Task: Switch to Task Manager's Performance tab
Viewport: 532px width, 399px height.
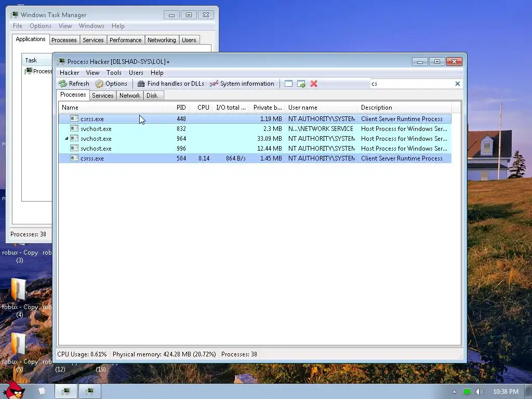Action: point(126,40)
